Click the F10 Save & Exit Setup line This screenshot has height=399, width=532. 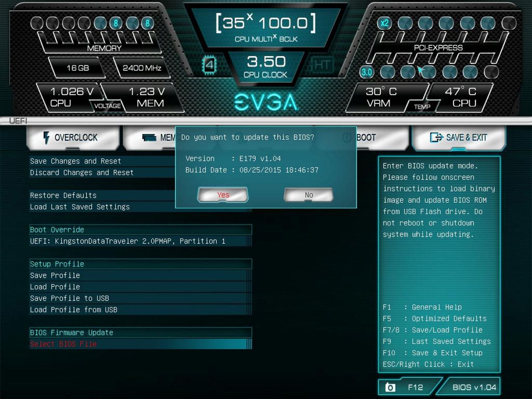pyautogui.click(x=433, y=353)
